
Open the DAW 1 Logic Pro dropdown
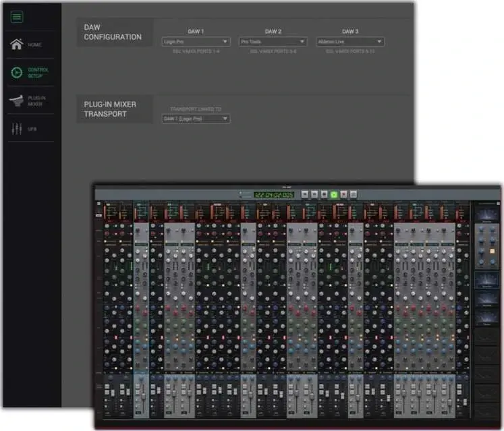[x=196, y=42]
